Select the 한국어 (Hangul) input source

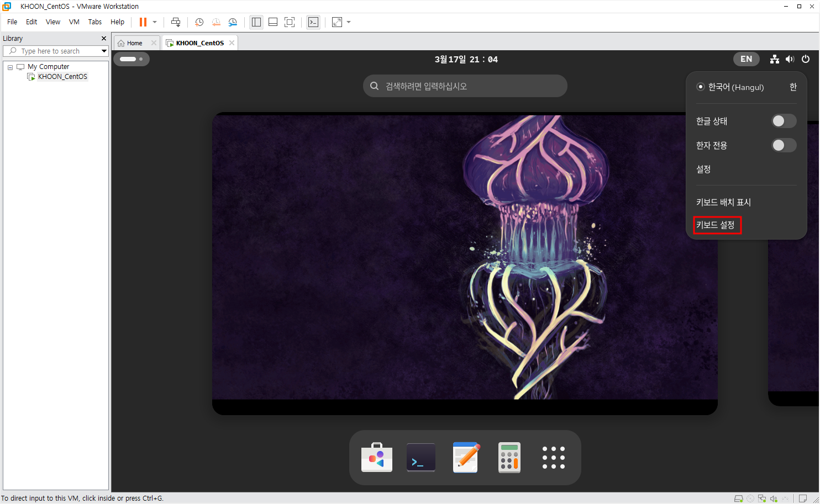coord(747,87)
